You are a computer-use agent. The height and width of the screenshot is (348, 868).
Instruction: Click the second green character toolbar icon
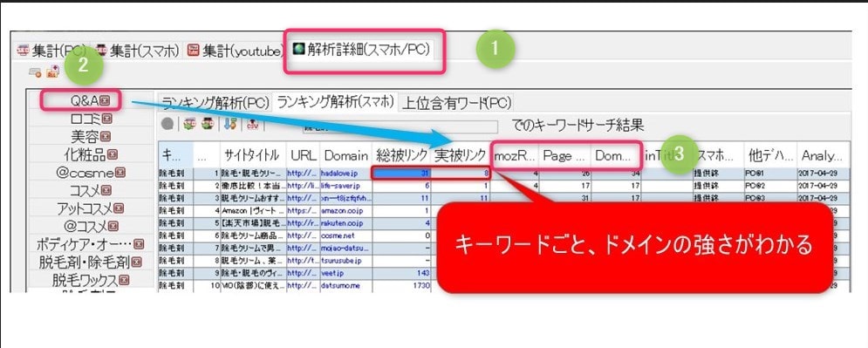[x=208, y=125]
